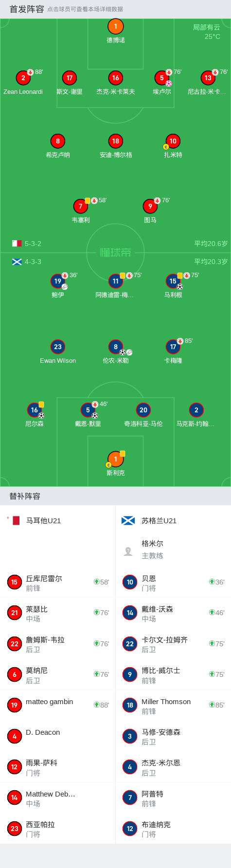Open 苏格兰U21 team header
The width and height of the screenshot is (231, 868).
(x=173, y=521)
